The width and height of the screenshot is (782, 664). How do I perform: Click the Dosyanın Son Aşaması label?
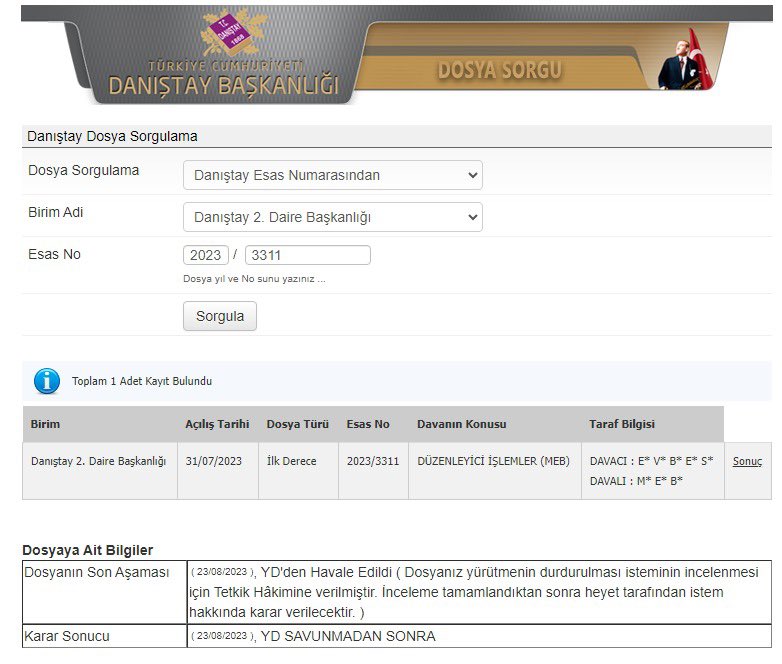coord(97,572)
